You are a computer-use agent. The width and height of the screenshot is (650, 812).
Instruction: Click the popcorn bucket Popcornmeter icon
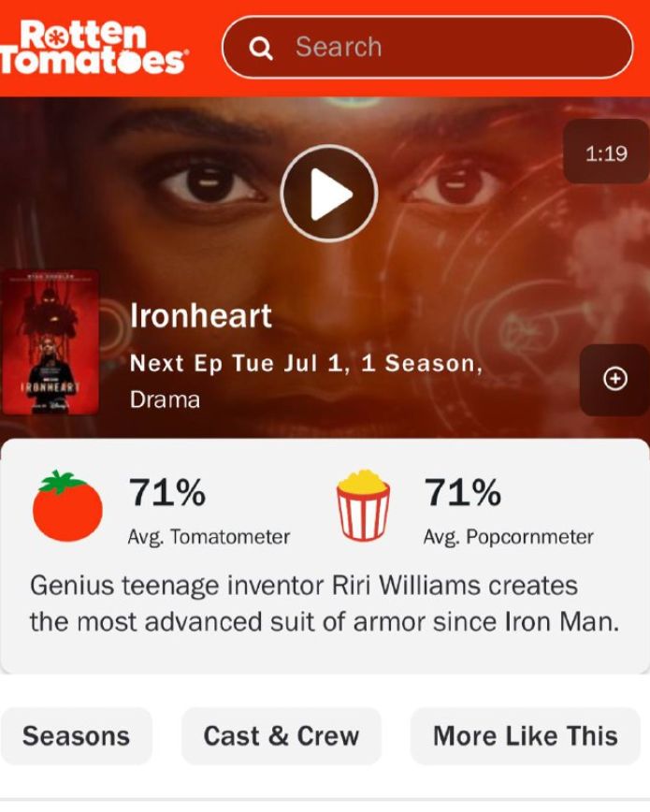click(x=363, y=505)
